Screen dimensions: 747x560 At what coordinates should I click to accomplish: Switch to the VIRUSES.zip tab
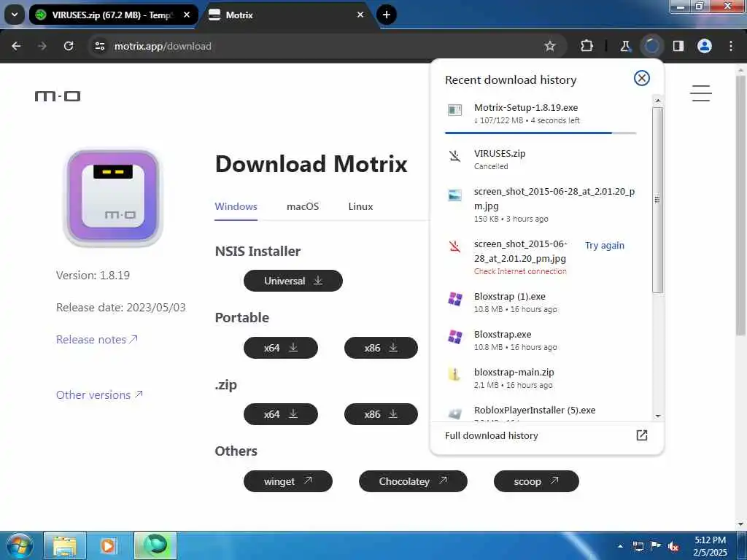pos(113,15)
